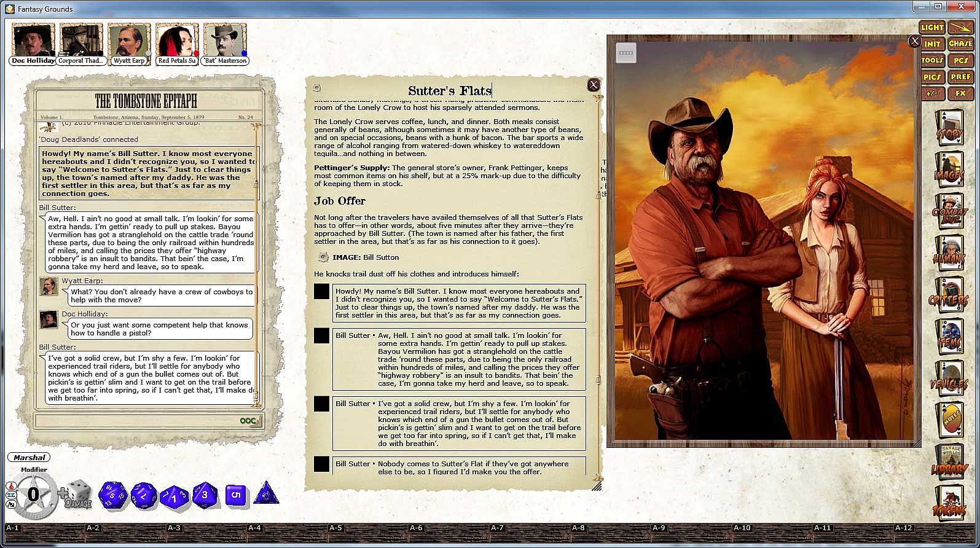Open the PREF preferences button
This screenshot has height=548, width=980.
coord(960,77)
